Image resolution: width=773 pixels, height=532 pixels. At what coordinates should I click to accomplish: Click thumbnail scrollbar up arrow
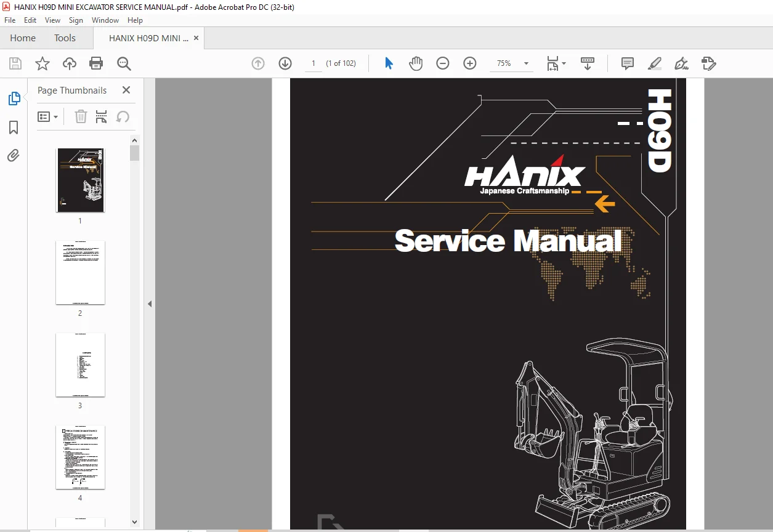[135, 140]
